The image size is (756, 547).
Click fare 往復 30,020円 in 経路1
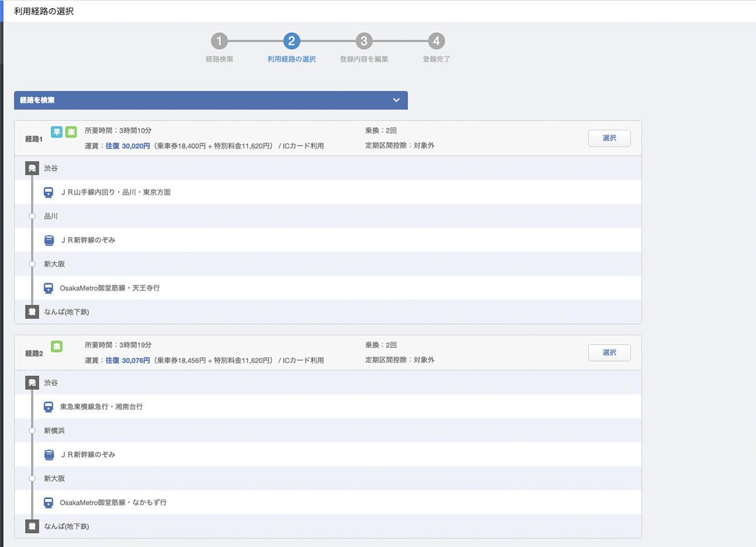[x=128, y=146]
